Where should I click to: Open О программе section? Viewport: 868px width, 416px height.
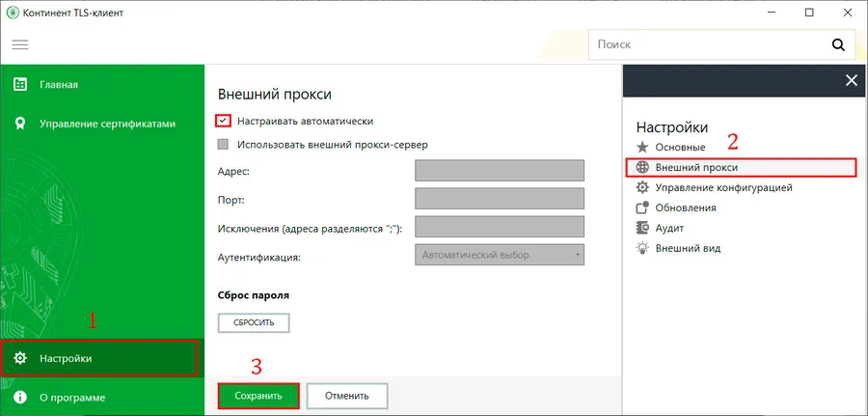tap(102, 397)
